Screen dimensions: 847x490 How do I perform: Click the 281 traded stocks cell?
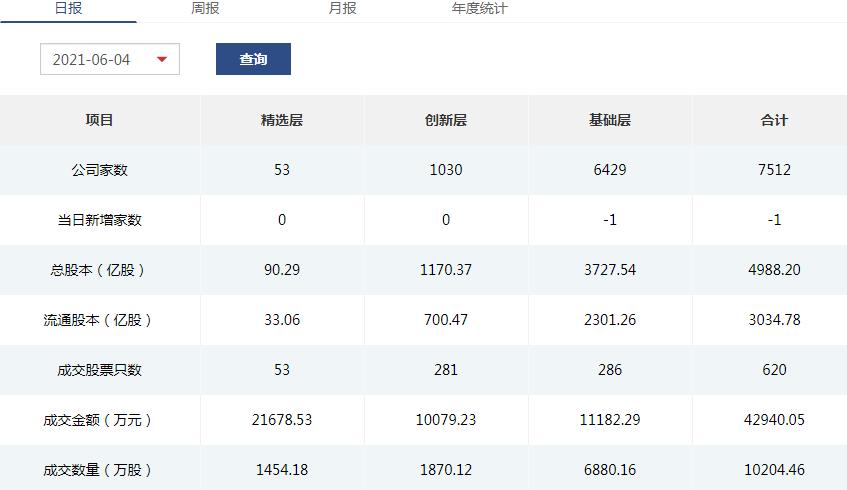coord(446,370)
